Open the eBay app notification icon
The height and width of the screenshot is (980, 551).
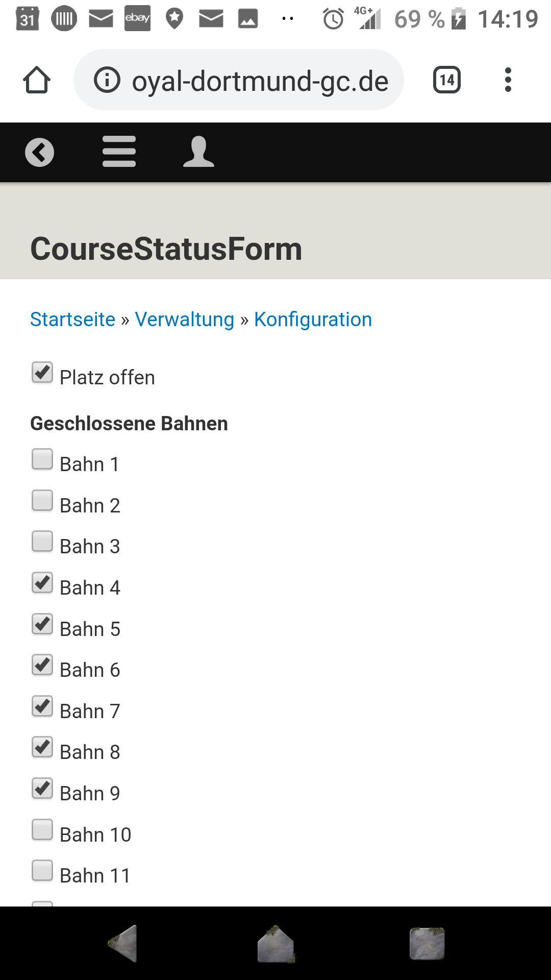pos(137,19)
